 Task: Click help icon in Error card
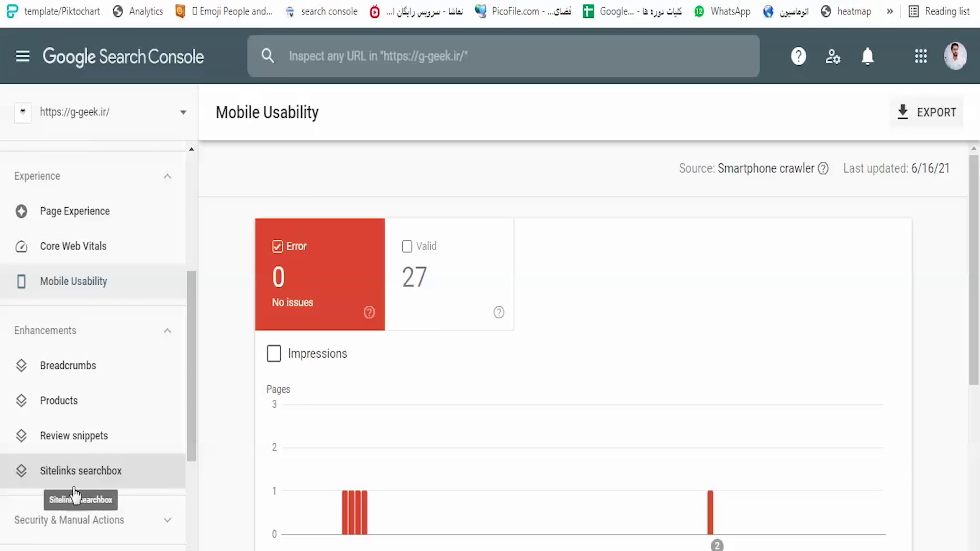pos(369,312)
